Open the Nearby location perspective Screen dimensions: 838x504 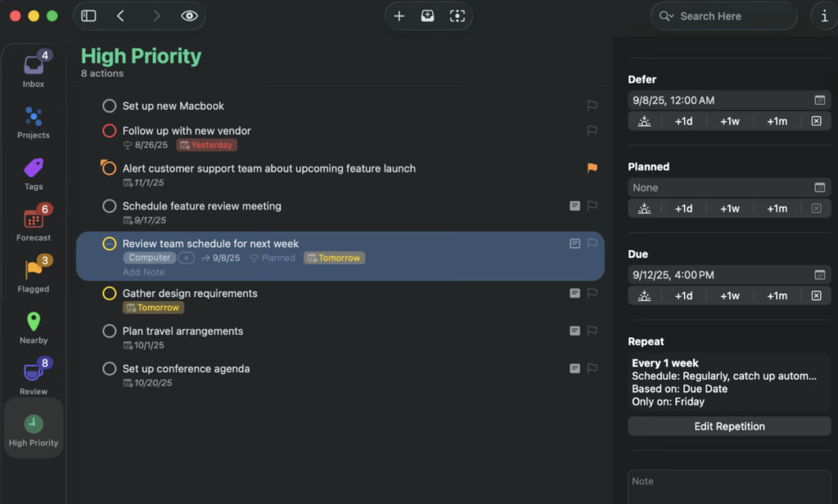(x=34, y=326)
